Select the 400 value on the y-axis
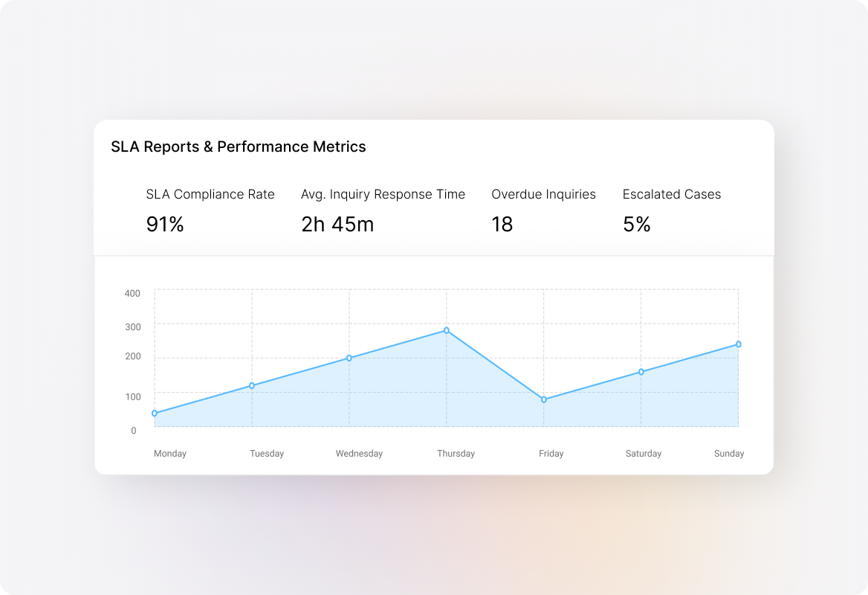Screen dimensions: 868x595 coord(132,293)
